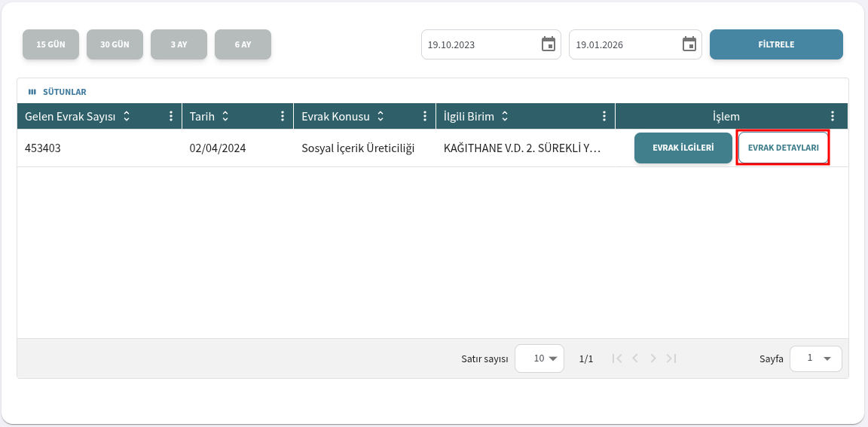The width and height of the screenshot is (868, 427).
Task: Select date cell 02/04/2024
Action: (x=237, y=148)
